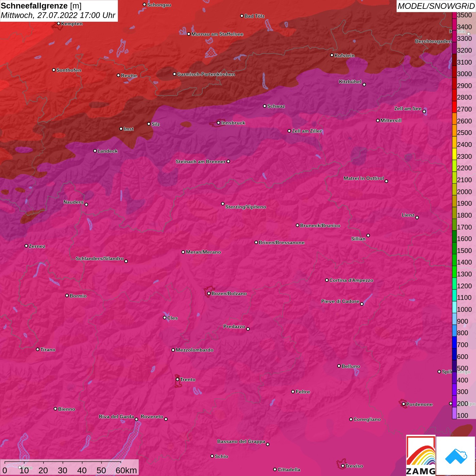Click the Zell am See marker dot

pyautogui.click(x=424, y=112)
